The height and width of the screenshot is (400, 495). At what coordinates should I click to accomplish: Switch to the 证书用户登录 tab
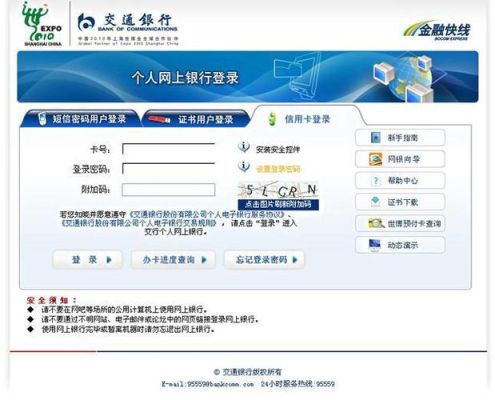(196, 119)
